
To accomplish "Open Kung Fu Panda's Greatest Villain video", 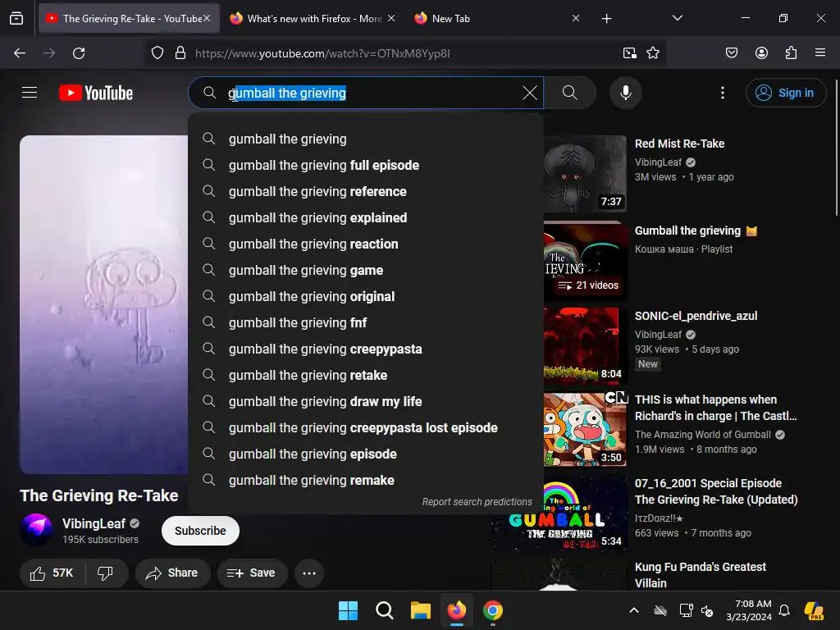I will click(701, 574).
